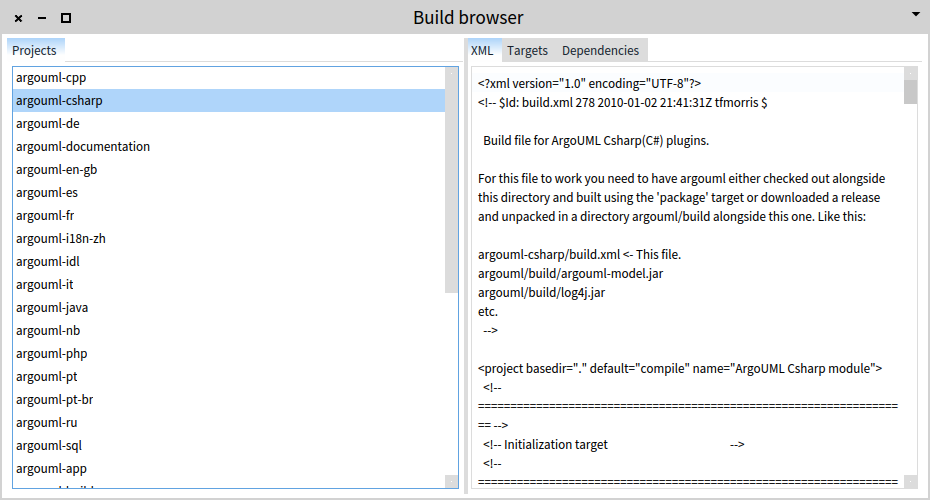Screen dimensions: 930x500
Task: Switch to the Targets tab
Action: [x=527, y=50]
